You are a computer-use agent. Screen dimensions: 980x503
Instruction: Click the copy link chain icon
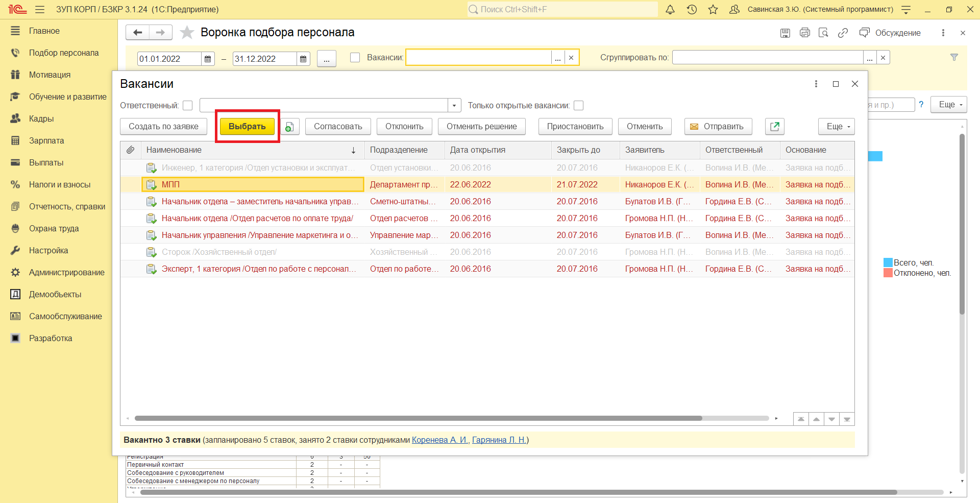843,33
